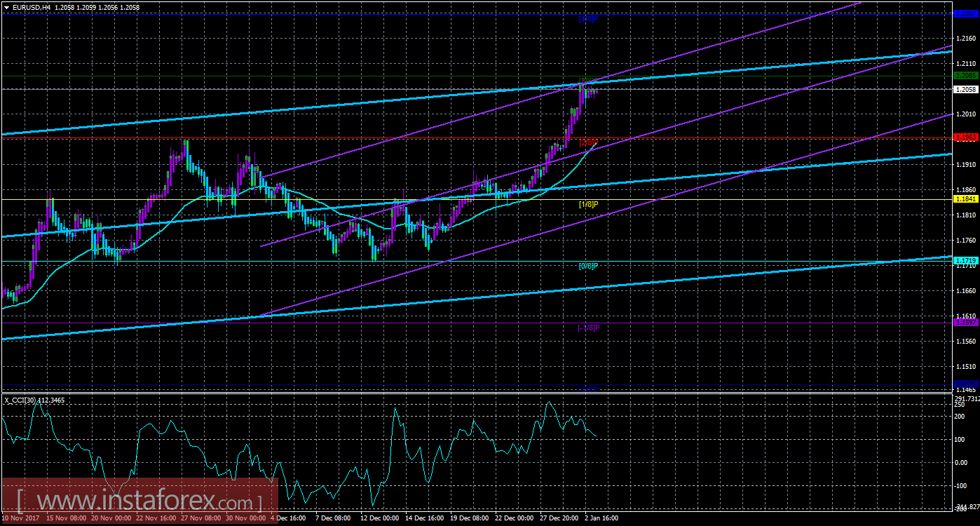Click the cyan 1.1719 price tag

click(x=965, y=261)
